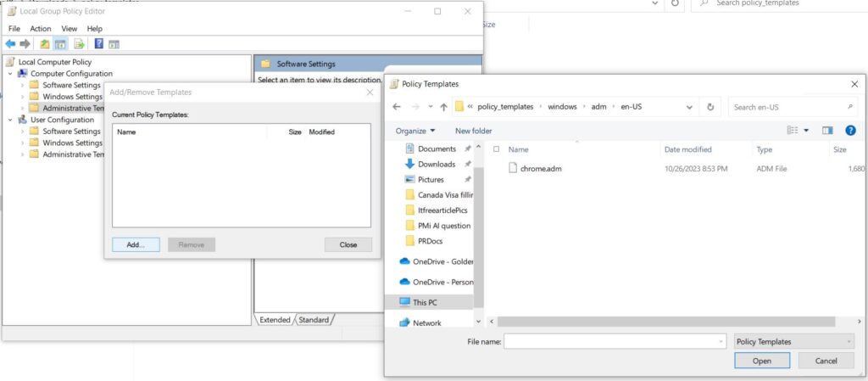Click the chrome.adm file icon

click(x=513, y=168)
